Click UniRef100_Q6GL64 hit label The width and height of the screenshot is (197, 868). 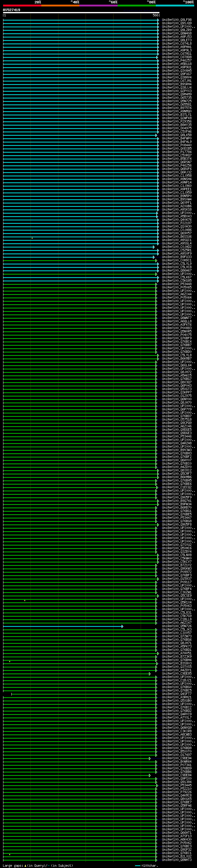(177, 365)
